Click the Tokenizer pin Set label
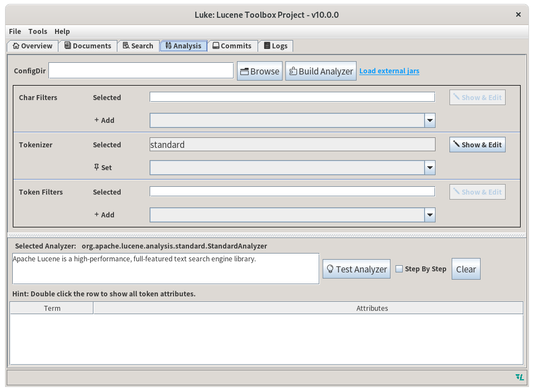 point(103,167)
